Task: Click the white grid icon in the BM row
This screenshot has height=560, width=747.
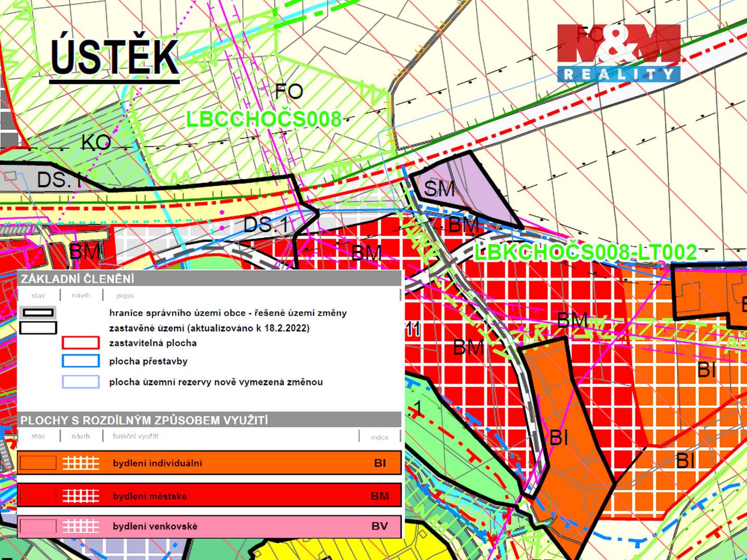Action: pyautogui.click(x=80, y=496)
